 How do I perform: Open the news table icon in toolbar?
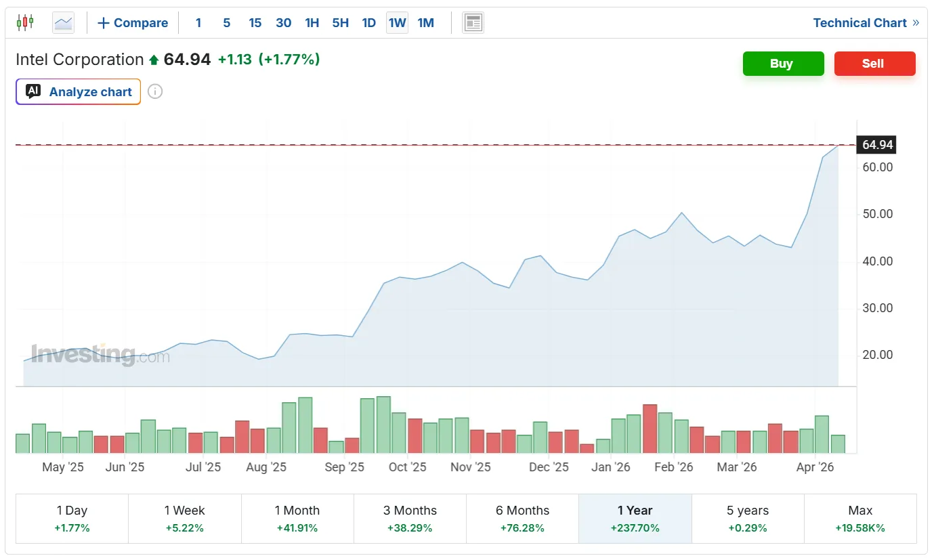(473, 22)
